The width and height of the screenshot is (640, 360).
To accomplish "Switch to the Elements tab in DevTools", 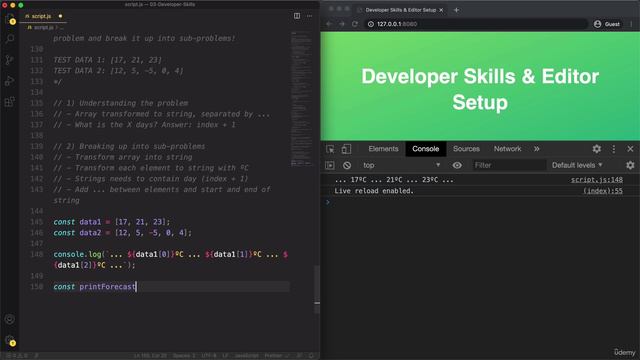I will tap(383, 149).
